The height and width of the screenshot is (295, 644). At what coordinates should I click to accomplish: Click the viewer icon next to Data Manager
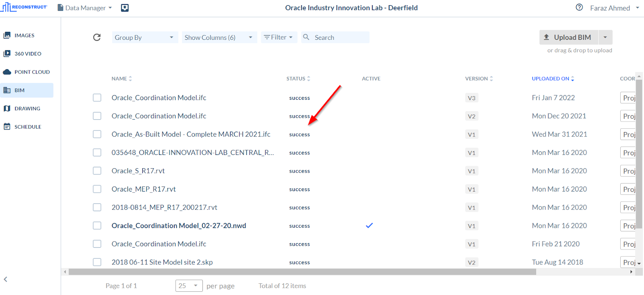pos(125,8)
